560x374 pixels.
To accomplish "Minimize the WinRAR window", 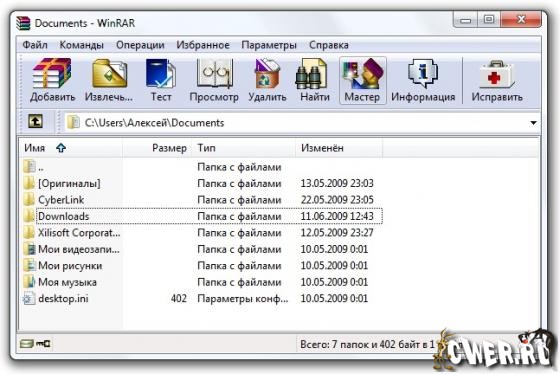I will coord(465,20).
